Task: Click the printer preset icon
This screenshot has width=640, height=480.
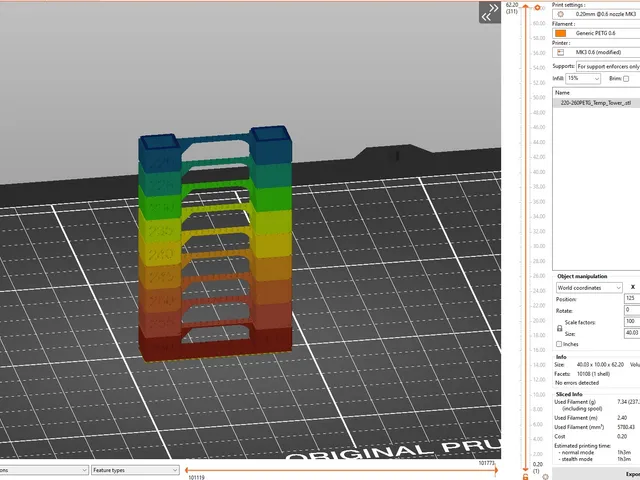Action: click(560, 52)
